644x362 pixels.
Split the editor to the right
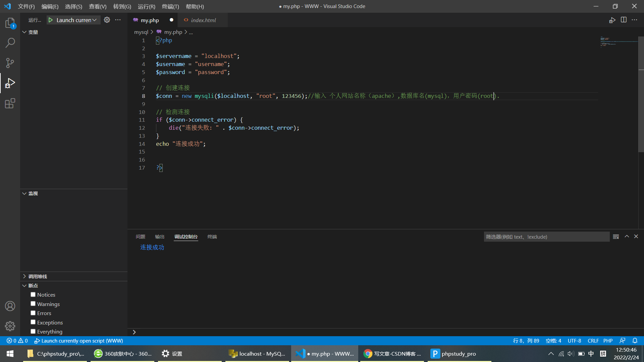[624, 20]
